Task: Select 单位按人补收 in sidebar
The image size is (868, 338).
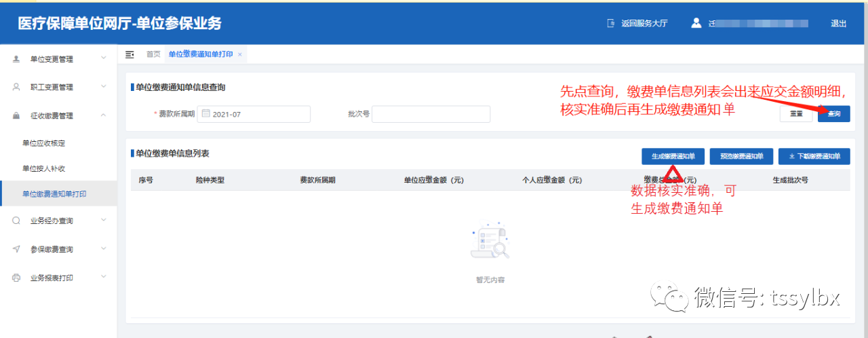Action: click(x=44, y=168)
